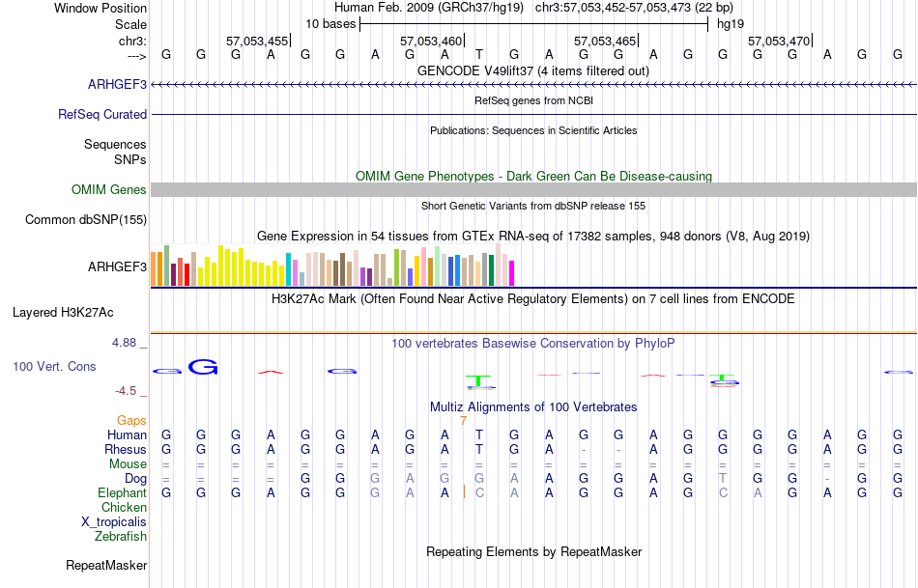Viewport: 918px width, 588px height.
Task: Click the Human Feb. 2009 (GRCh37/hg19) heading
Action: [x=428, y=8]
